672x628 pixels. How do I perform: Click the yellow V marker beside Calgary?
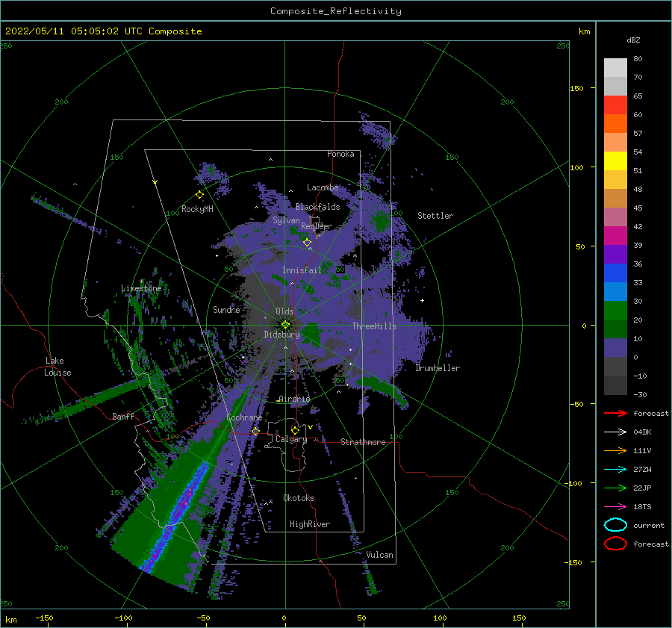point(310,427)
